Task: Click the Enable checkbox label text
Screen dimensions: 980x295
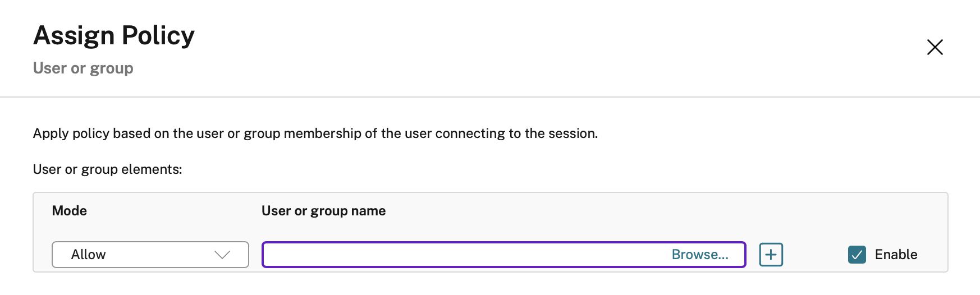Action: (896, 255)
